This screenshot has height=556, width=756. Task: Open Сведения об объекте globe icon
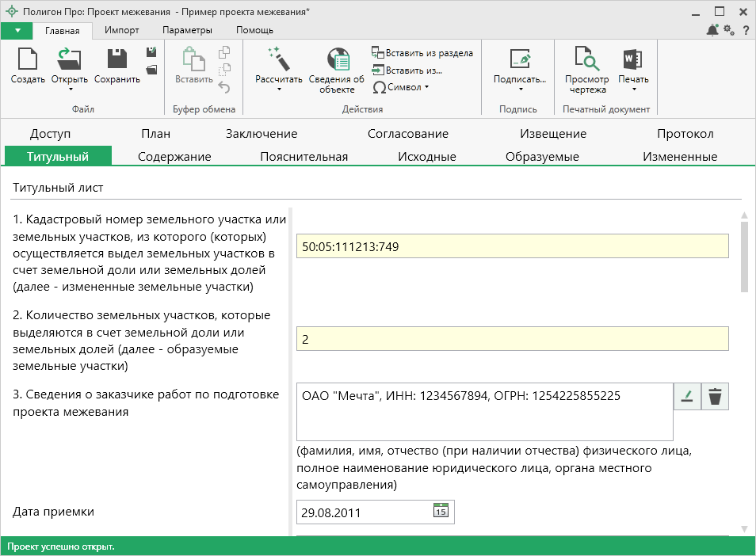338,60
